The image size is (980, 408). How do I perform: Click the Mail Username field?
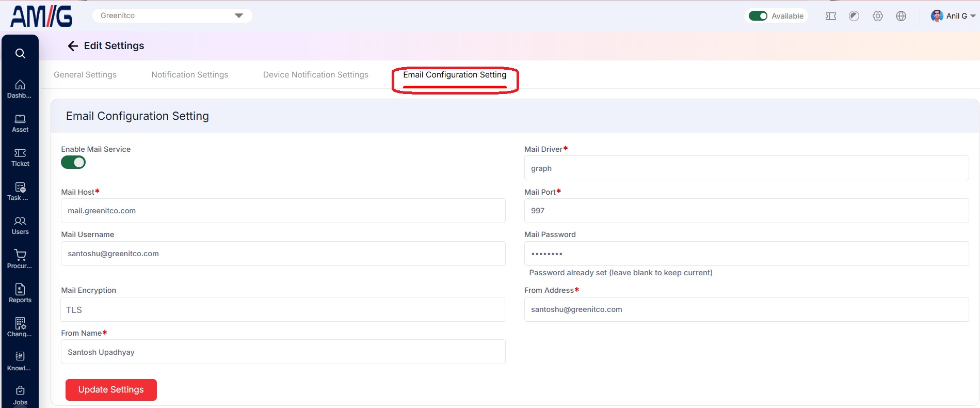[x=283, y=254]
